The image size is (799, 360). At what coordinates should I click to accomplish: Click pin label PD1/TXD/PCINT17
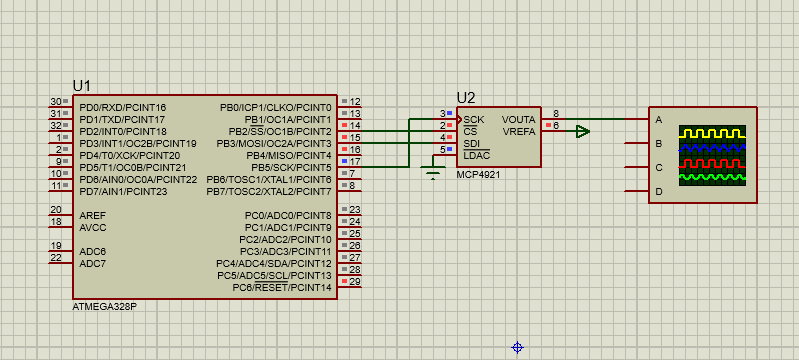(x=122, y=120)
